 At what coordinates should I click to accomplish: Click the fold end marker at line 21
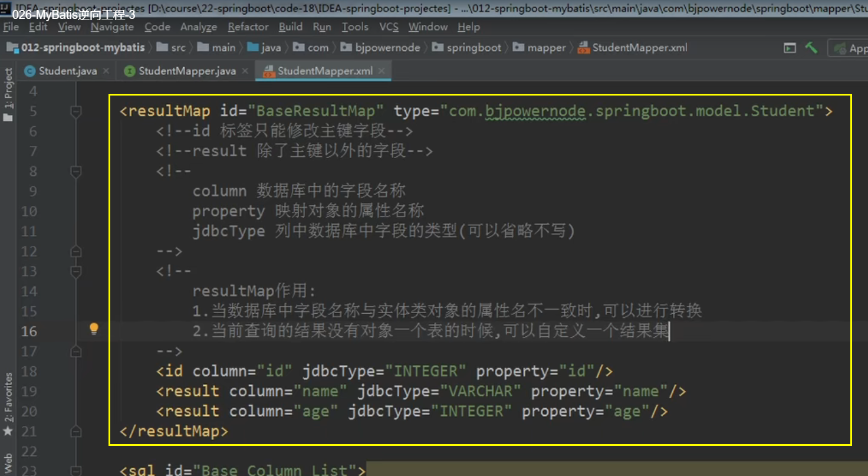pos(75,432)
